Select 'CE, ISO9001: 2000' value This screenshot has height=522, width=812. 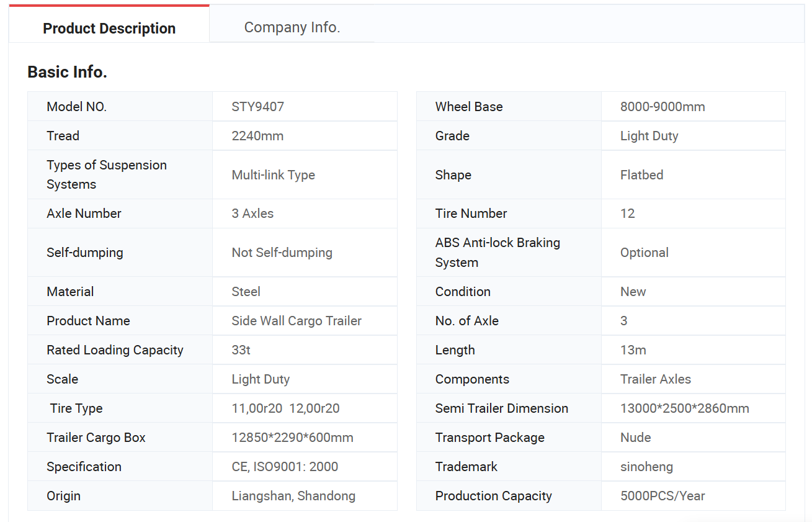coord(285,467)
